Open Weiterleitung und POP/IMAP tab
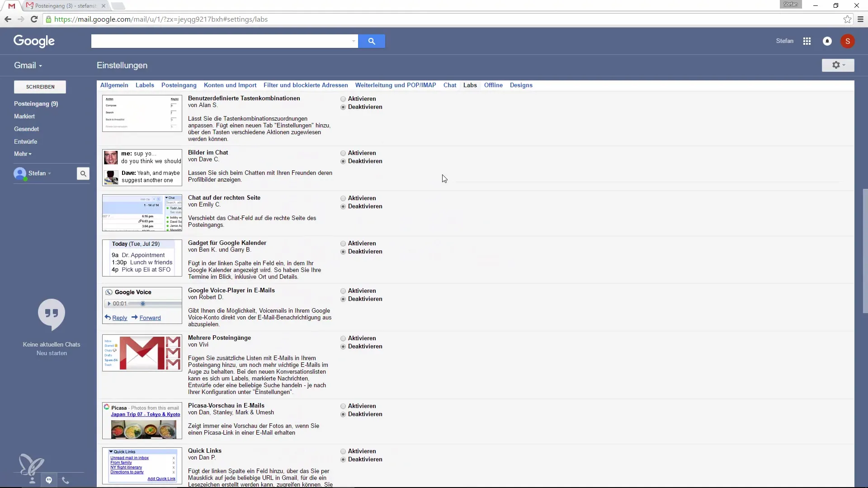 396,85
